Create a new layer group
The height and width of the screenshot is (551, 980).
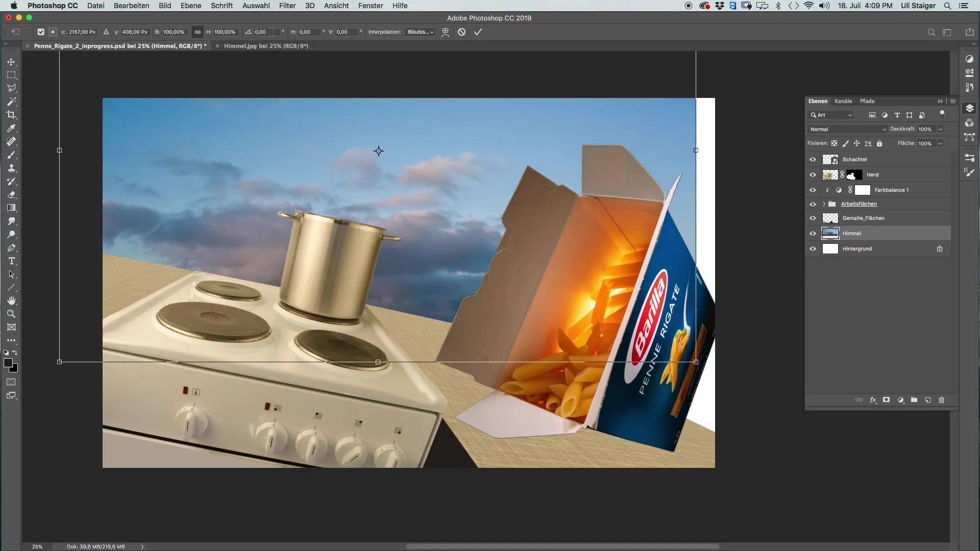(x=914, y=400)
